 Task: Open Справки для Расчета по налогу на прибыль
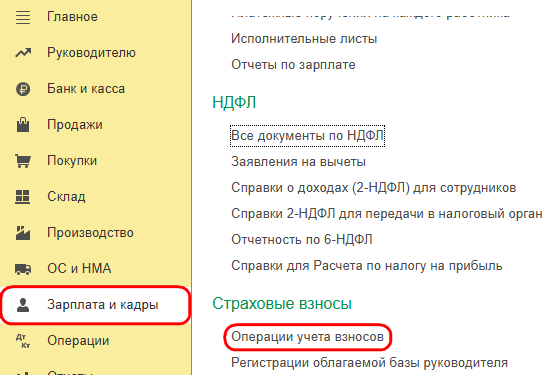[x=366, y=266]
